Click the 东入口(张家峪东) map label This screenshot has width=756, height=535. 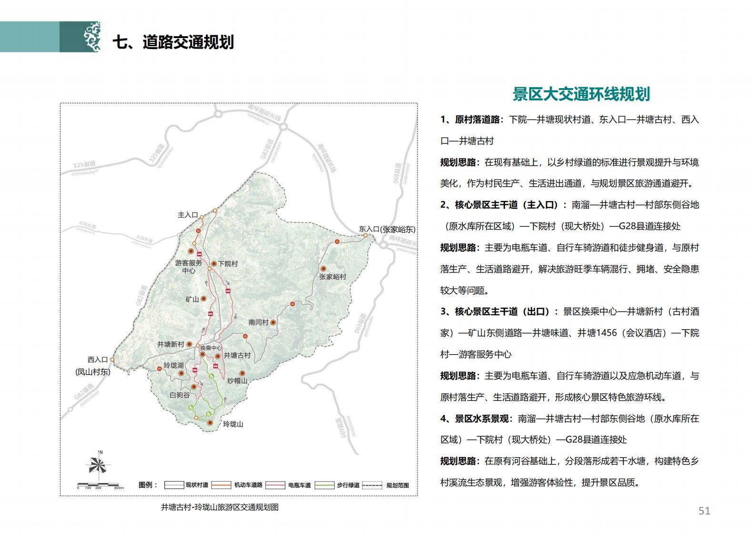[x=387, y=229]
